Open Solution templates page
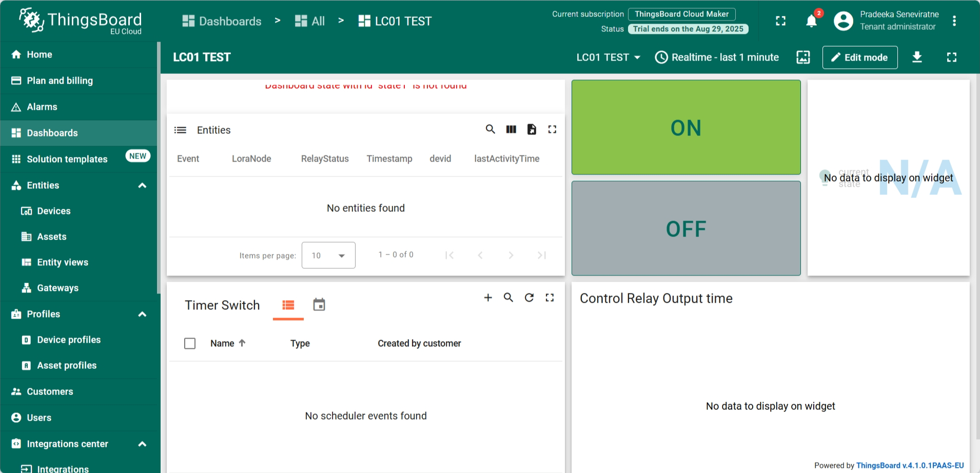Image resolution: width=980 pixels, height=473 pixels. 79,159
